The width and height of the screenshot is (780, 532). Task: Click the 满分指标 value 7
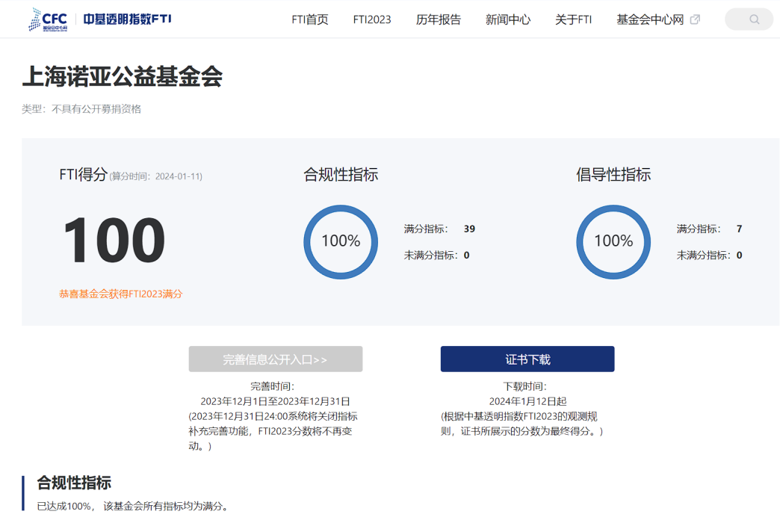[739, 229]
